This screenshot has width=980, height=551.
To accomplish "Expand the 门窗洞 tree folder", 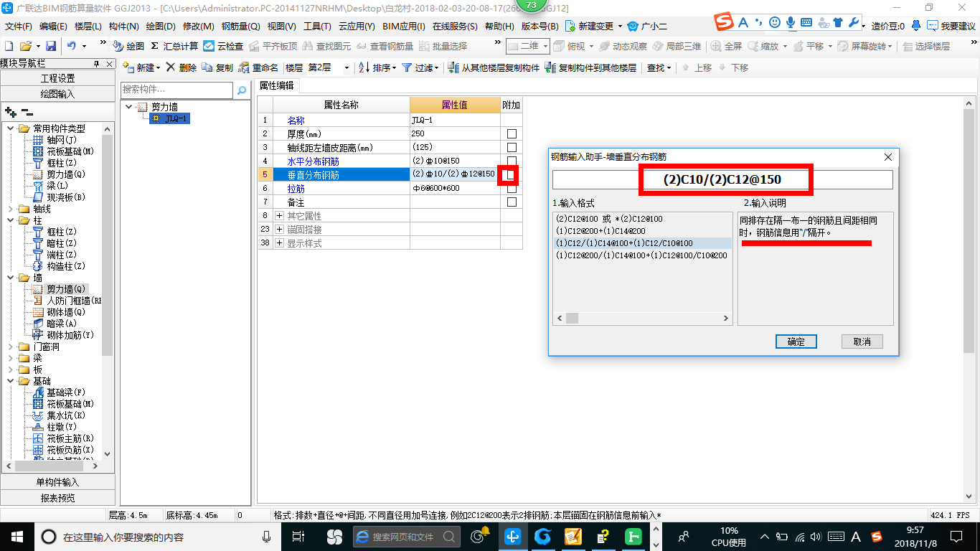I will [x=10, y=347].
